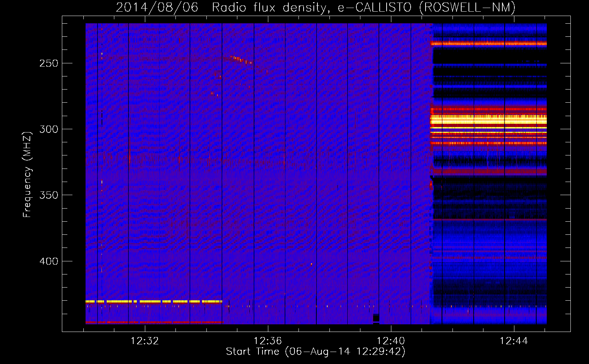Click the x-axis label "Start Time (06-Aug-14 12:29:42)"
589x364 pixels.
click(315, 352)
